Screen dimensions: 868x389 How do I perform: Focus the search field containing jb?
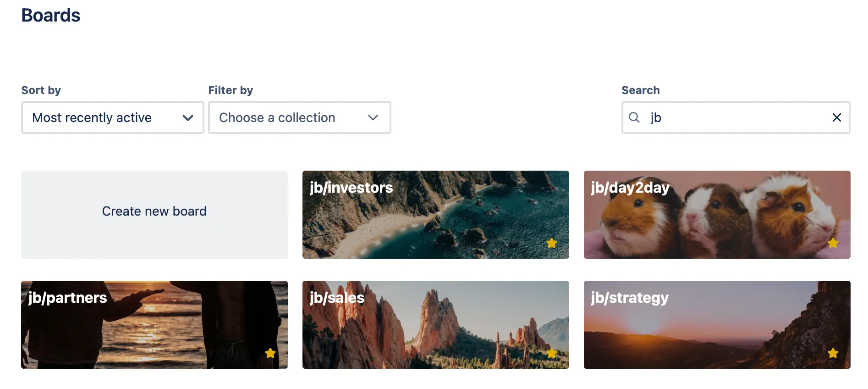733,117
